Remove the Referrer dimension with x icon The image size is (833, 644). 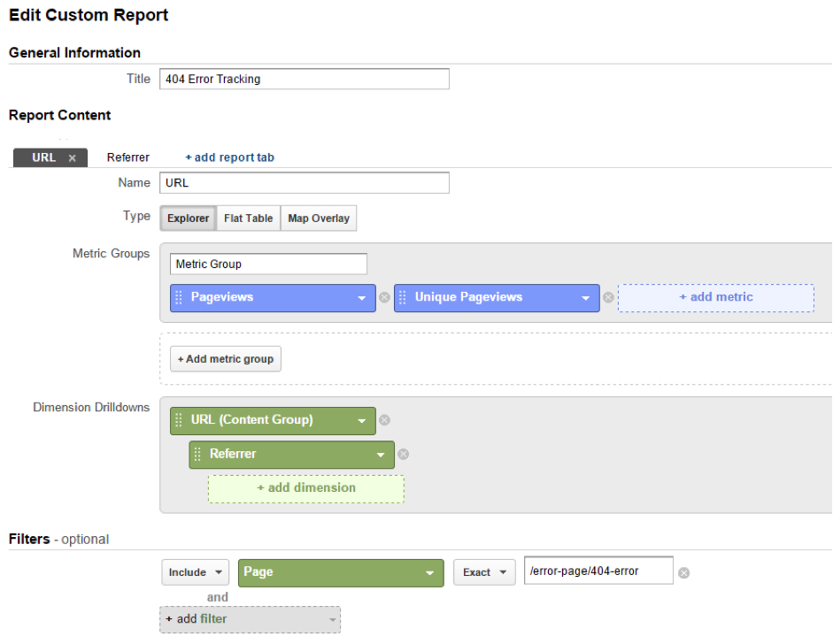pos(403,455)
